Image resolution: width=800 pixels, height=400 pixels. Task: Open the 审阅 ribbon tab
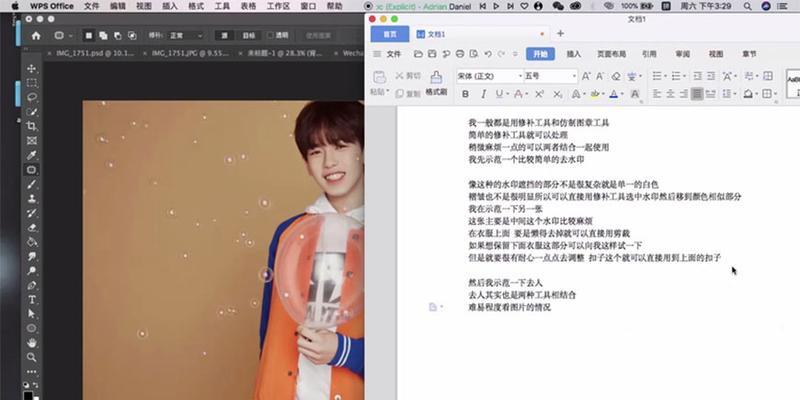click(683, 54)
